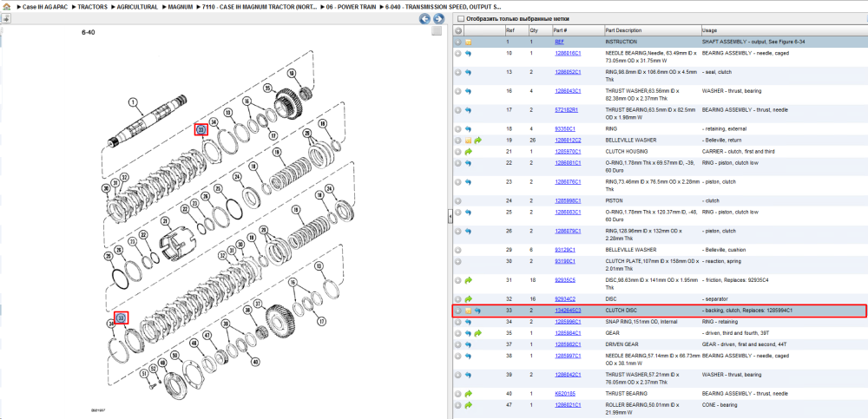This screenshot has height=419, width=868.
Task: Click 'DRIVEN GEAR' description cell
Action: coord(620,344)
